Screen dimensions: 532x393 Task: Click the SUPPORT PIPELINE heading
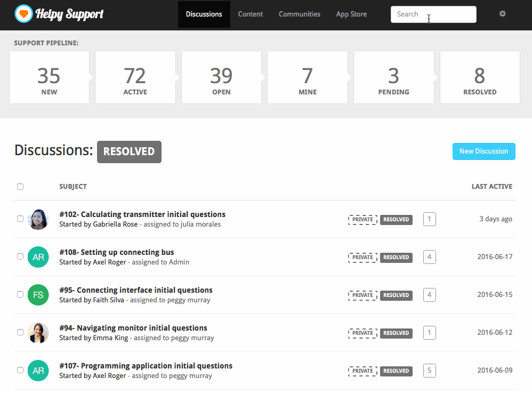tap(46, 43)
